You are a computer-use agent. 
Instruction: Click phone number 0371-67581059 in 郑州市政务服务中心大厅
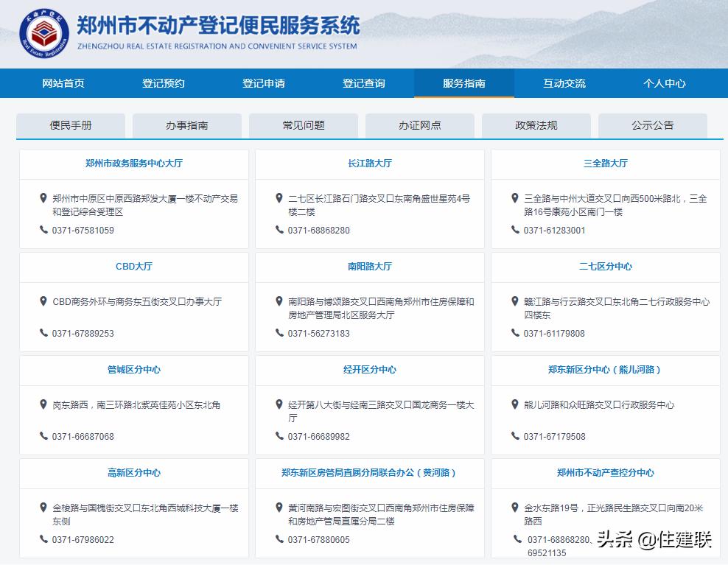83,231
